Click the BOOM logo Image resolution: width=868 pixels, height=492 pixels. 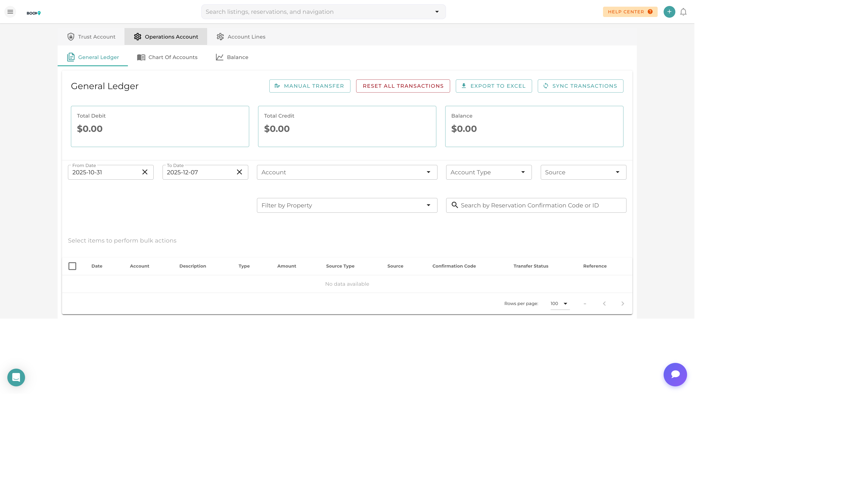coord(34,13)
